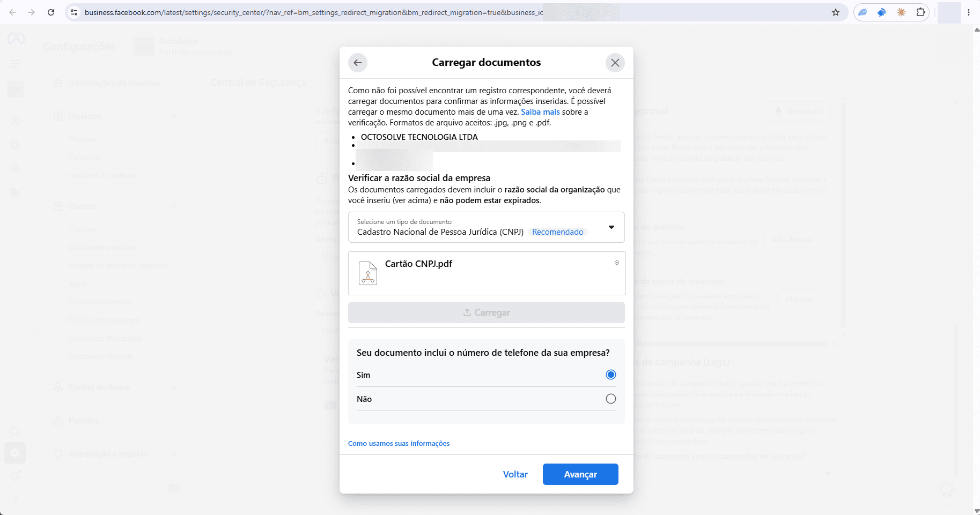Expand the Fontes de dados section chevron
Image resolution: width=980 pixels, height=515 pixels.
(174, 387)
